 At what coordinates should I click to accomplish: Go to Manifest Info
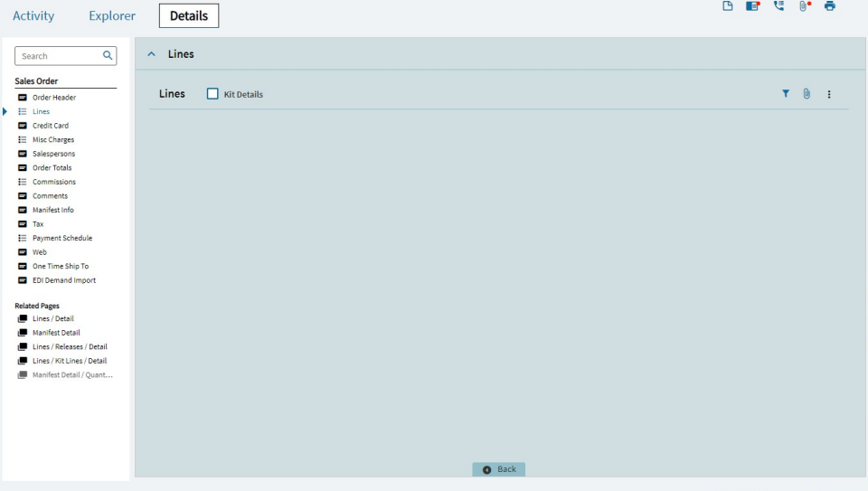pyautogui.click(x=53, y=210)
